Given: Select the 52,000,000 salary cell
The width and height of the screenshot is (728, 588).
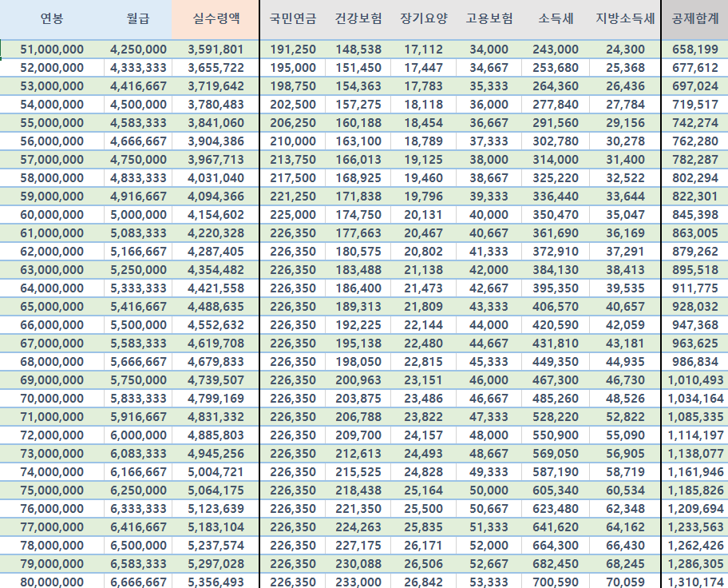Looking at the screenshot, I should (x=52, y=68).
